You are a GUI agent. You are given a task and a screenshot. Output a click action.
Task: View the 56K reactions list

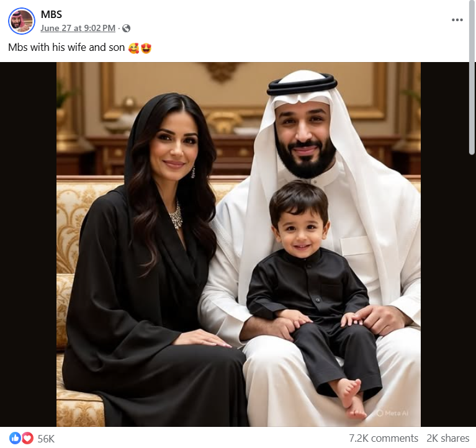46,439
